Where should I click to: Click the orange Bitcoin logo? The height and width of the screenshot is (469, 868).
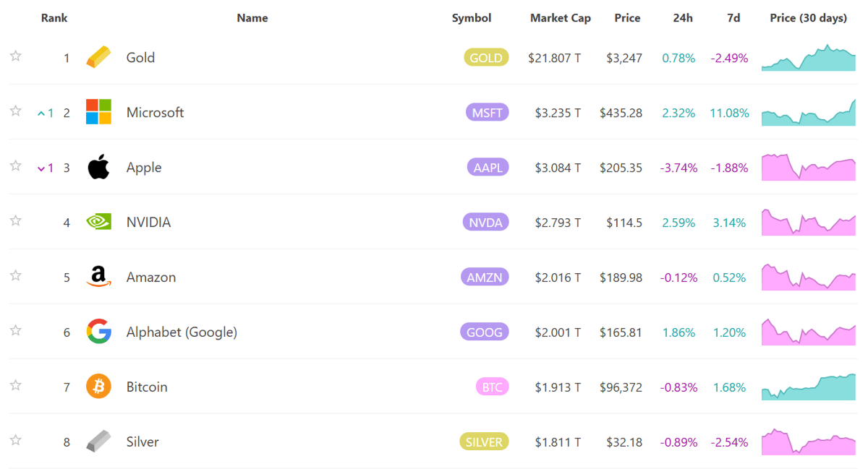click(x=98, y=387)
